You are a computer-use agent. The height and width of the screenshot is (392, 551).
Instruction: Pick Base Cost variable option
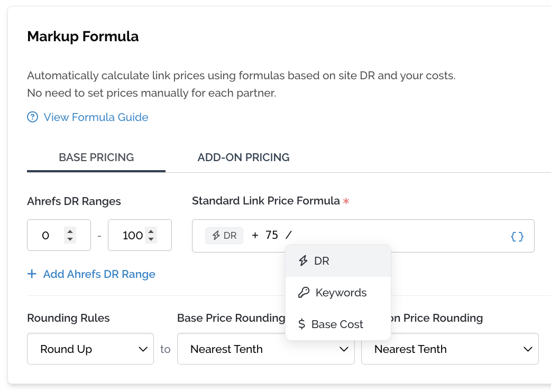pos(338,324)
